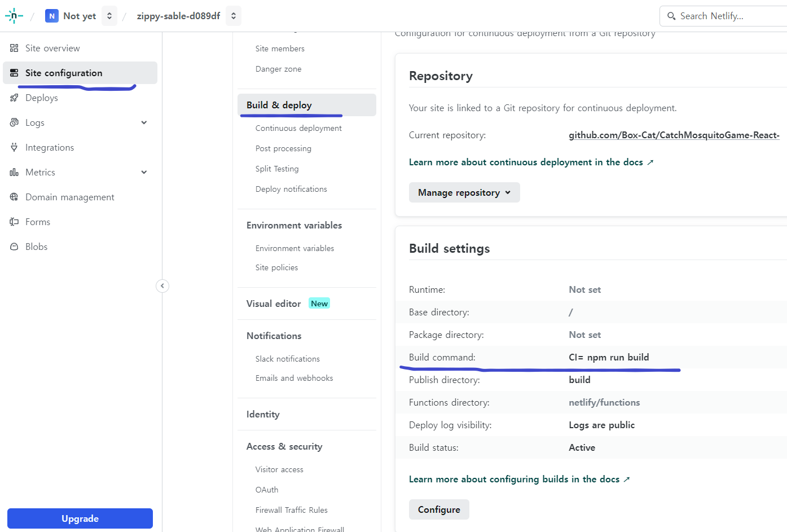The image size is (787, 532).
Task: Select Build & deploy section
Action: (x=307, y=105)
